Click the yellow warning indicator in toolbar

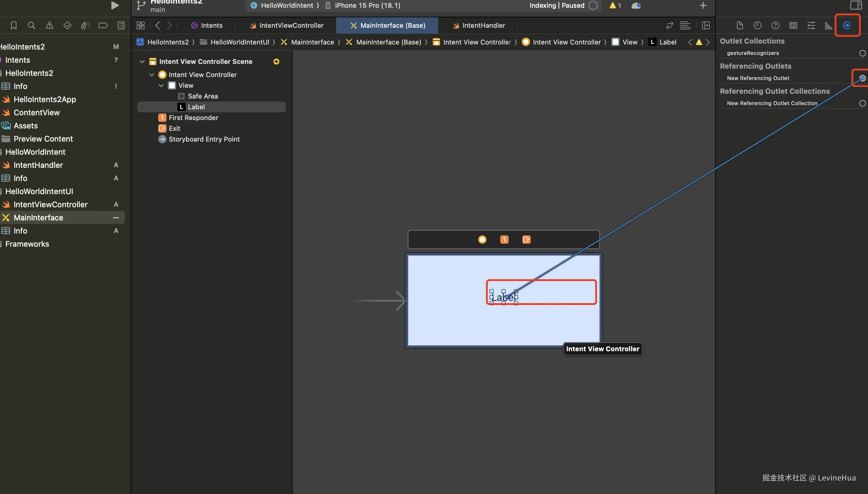615,5
